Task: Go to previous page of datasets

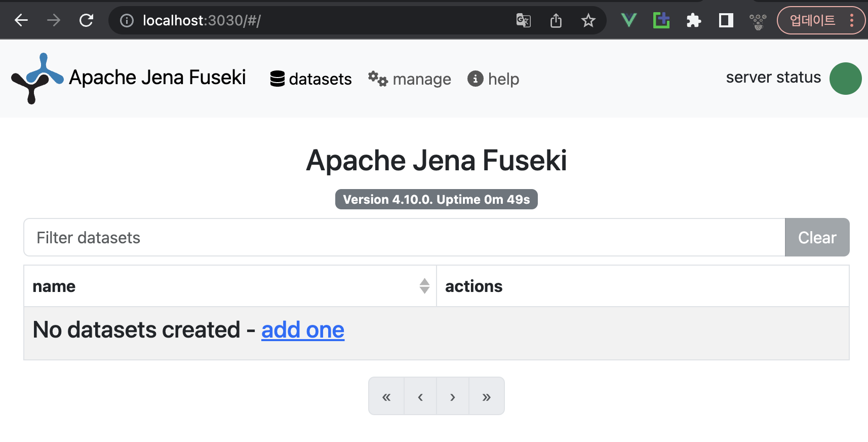Action: 420,396
